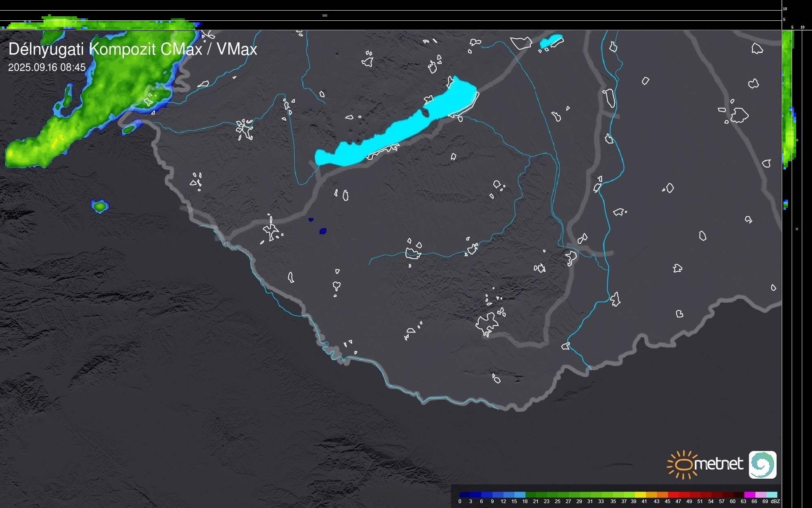Click the isolated green radar echo cell
812x508 pixels.
[100, 207]
